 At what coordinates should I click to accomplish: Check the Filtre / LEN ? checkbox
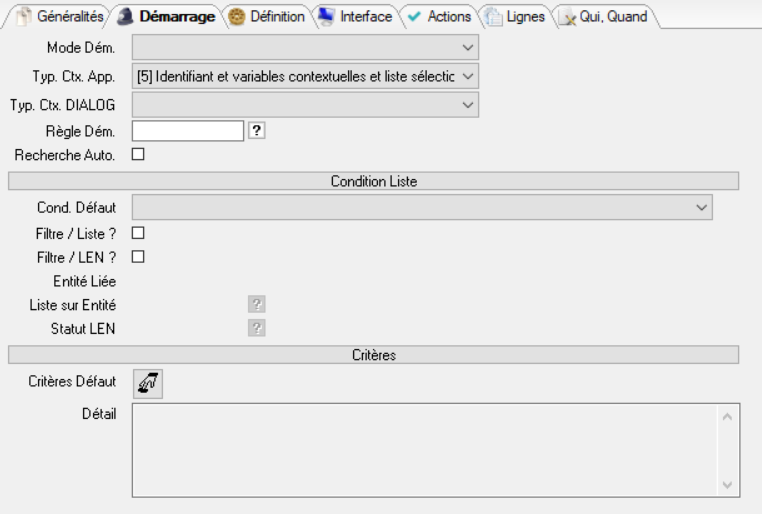pos(138,256)
